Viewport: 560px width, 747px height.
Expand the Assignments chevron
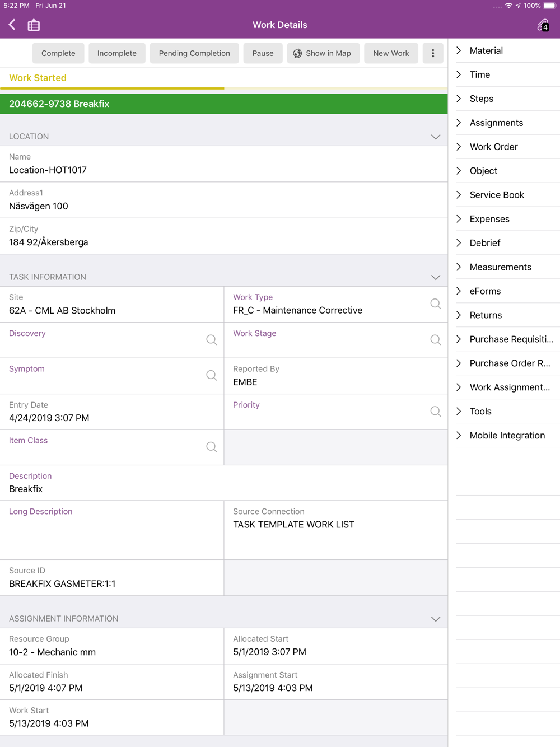pos(459,123)
